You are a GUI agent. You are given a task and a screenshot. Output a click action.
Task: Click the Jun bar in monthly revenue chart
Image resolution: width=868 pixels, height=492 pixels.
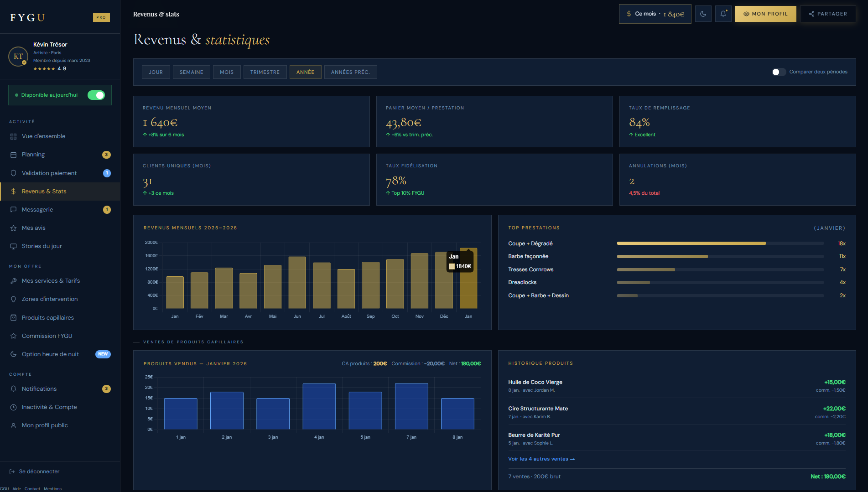click(x=297, y=283)
